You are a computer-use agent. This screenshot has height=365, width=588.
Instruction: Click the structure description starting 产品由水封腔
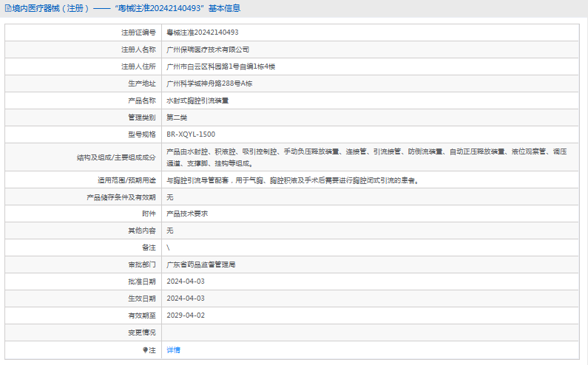[x=367, y=157]
